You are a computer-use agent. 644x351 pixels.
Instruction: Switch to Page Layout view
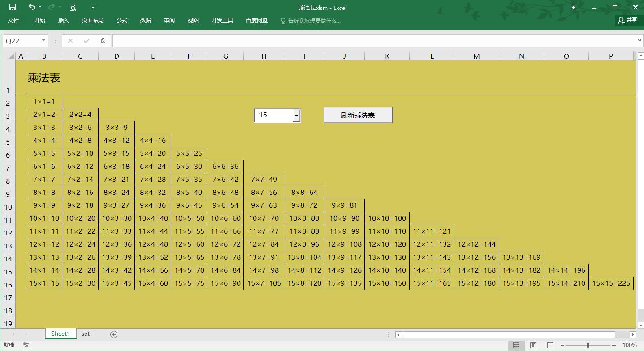tap(533, 345)
